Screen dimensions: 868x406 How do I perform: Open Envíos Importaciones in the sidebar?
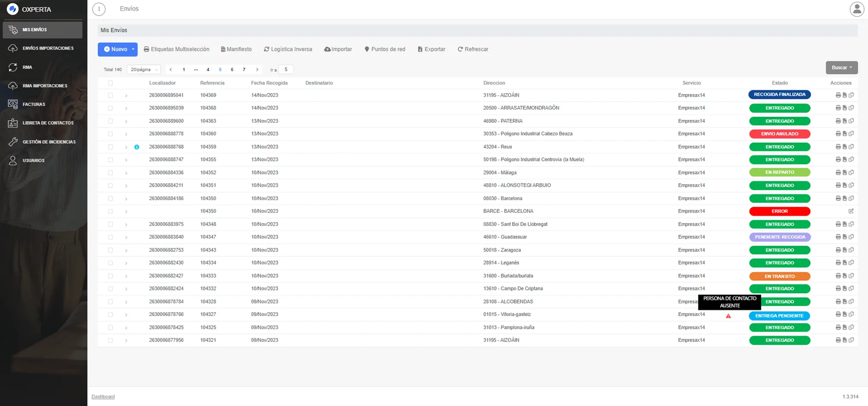[x=43, y=48]
